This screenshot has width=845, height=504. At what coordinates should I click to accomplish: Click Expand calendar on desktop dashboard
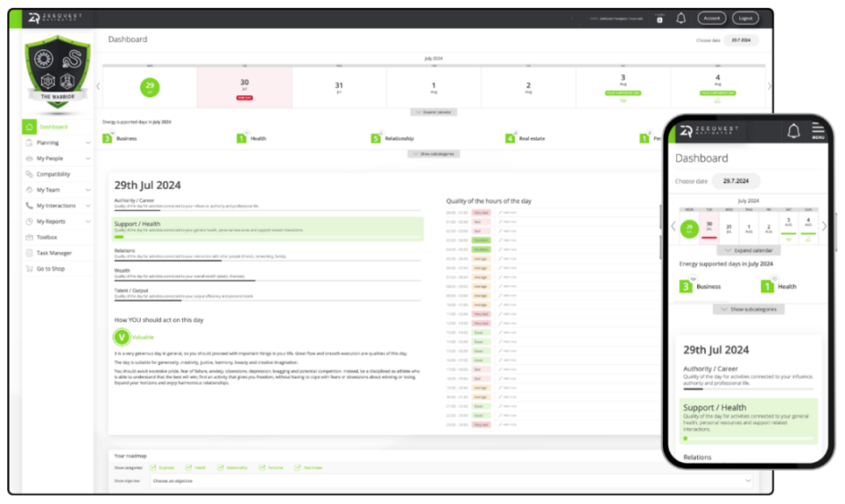434,112
